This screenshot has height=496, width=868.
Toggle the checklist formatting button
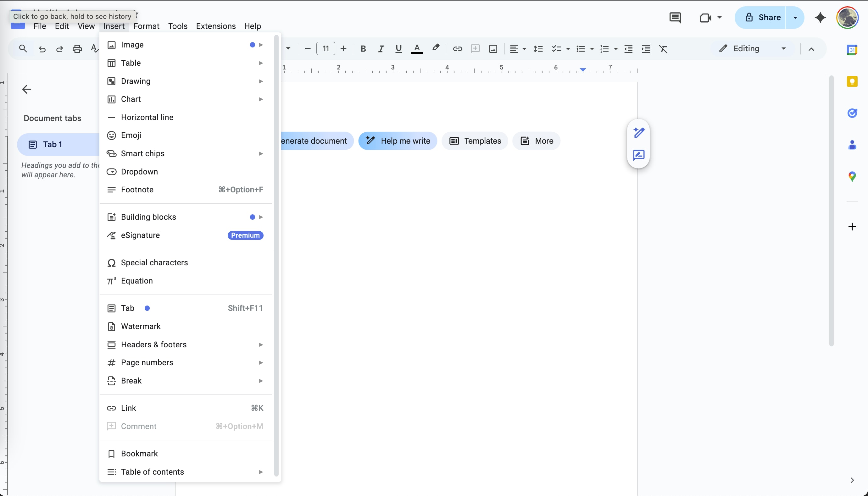pyautogui.click(x=556, y=49)
